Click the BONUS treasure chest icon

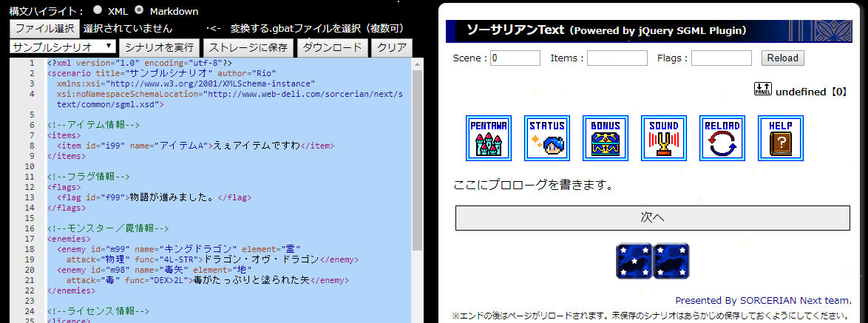[x=605, y=138]
